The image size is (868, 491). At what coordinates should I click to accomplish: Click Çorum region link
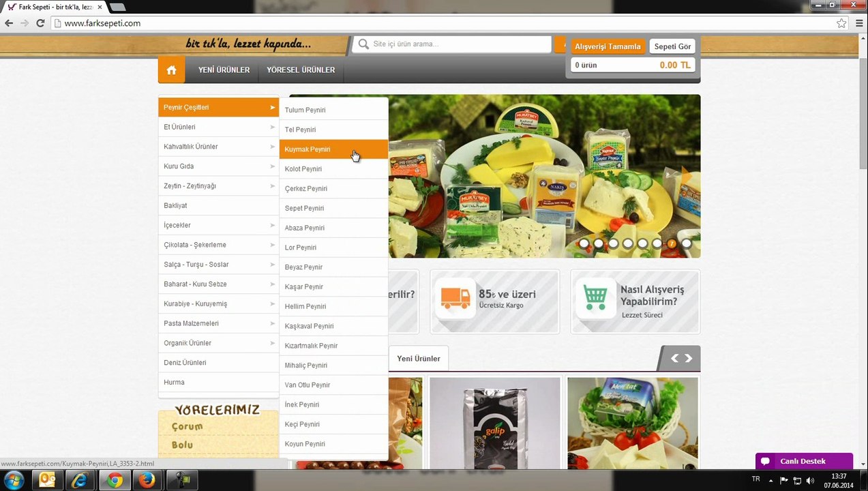[x=187, y=427]
